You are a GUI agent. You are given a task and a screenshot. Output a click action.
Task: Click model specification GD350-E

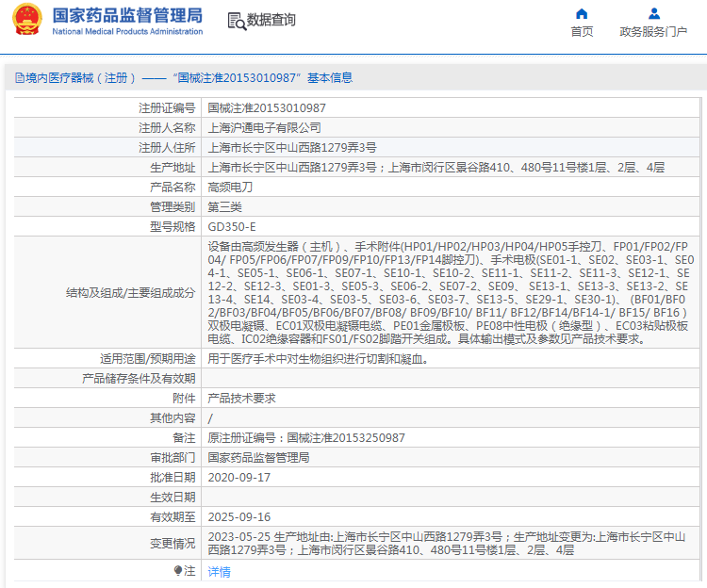tap(232, 227)
